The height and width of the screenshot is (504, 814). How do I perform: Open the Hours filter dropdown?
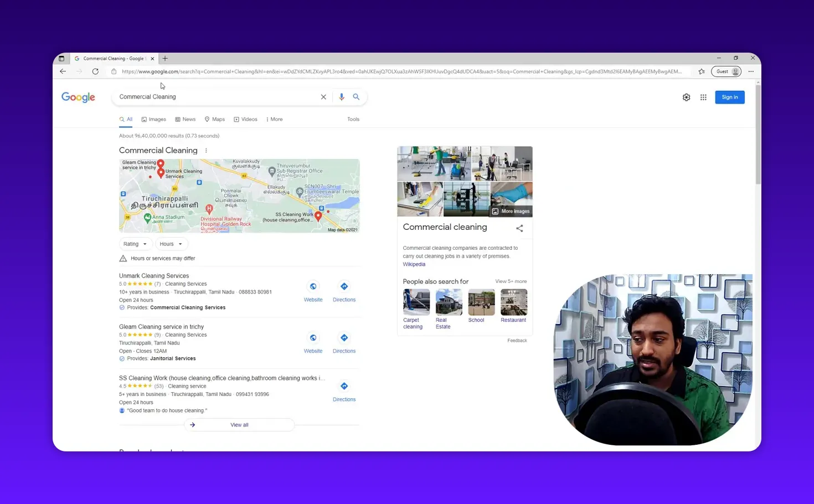171,244
